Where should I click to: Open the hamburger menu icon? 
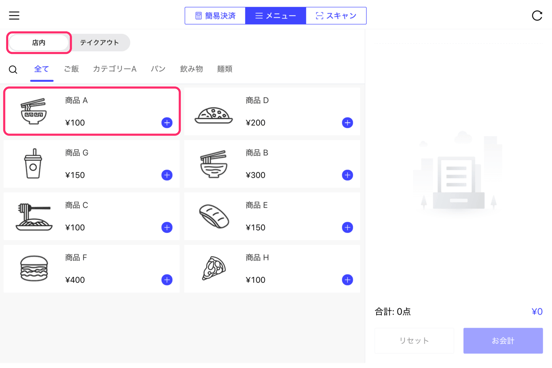pos(14,15)
